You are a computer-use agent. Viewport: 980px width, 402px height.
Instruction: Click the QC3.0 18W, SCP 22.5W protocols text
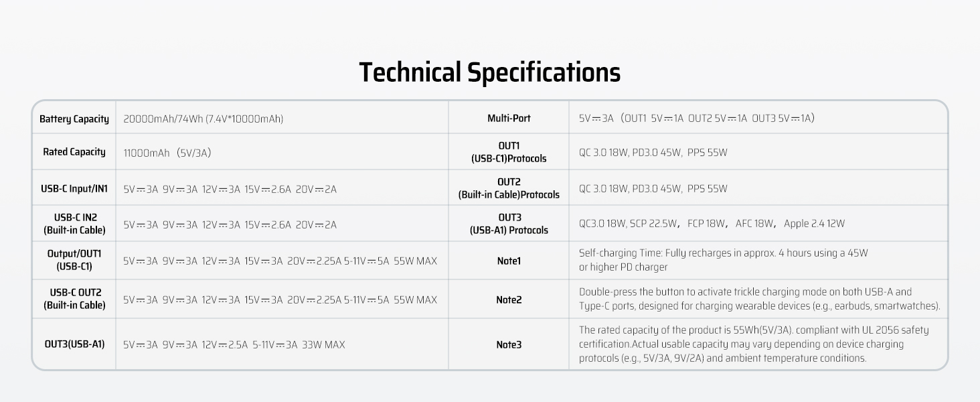tap(712, 224)
